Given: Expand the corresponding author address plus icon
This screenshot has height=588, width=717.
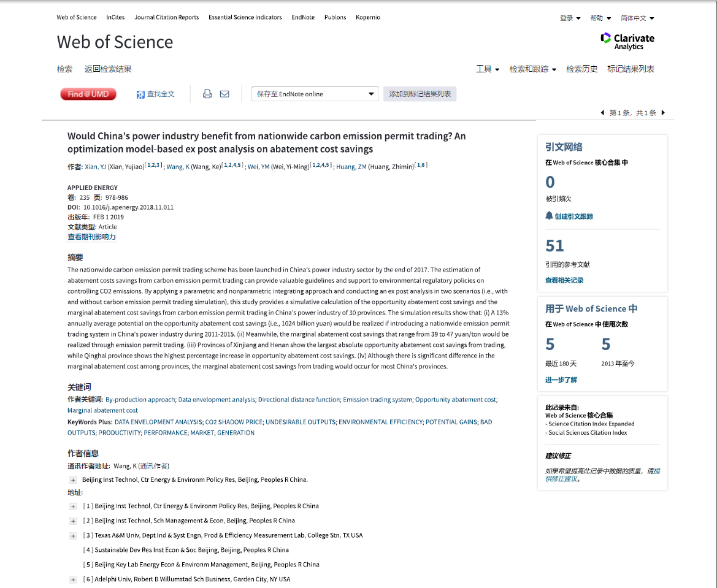Looking at the screenshot, I should 73,480.
